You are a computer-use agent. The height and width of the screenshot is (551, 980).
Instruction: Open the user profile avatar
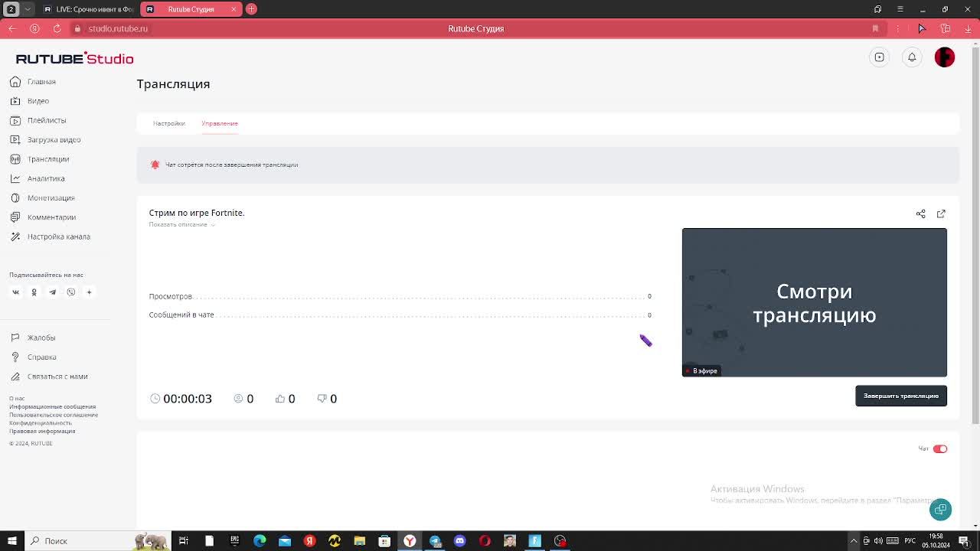click(945, 57)
